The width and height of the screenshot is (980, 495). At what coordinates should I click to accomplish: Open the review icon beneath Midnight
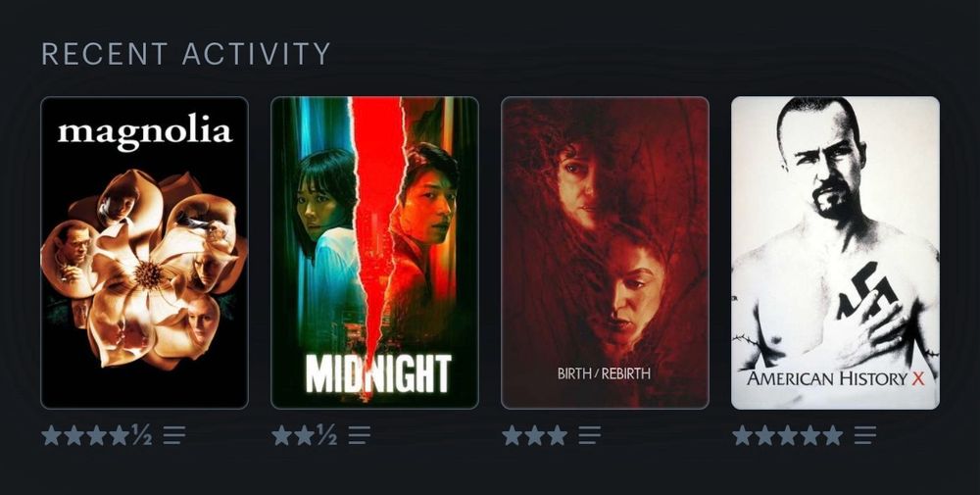pyautogui.click(x=360, y=435)
